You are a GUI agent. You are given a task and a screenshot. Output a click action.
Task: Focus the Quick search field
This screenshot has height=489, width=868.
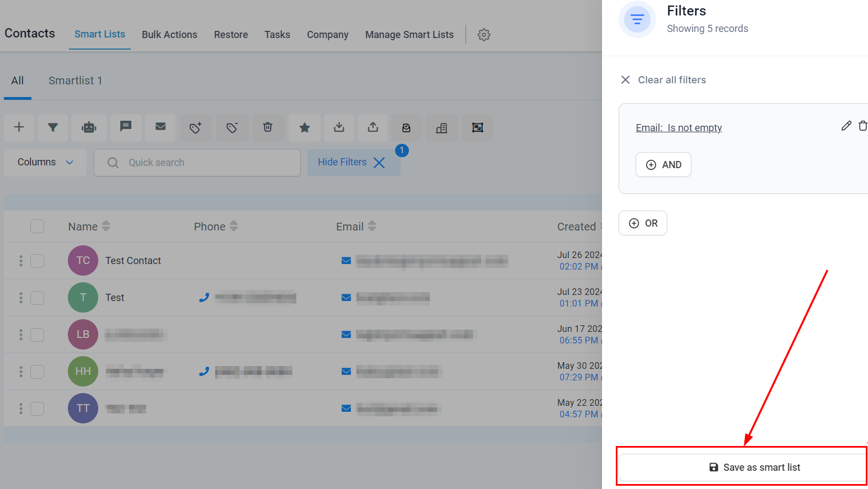point(204,163)
